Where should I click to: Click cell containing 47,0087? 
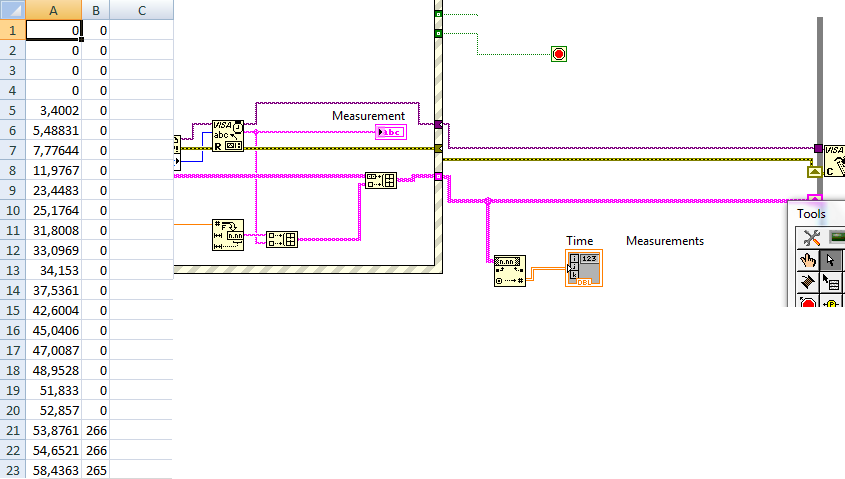click(x=53, y=350)
